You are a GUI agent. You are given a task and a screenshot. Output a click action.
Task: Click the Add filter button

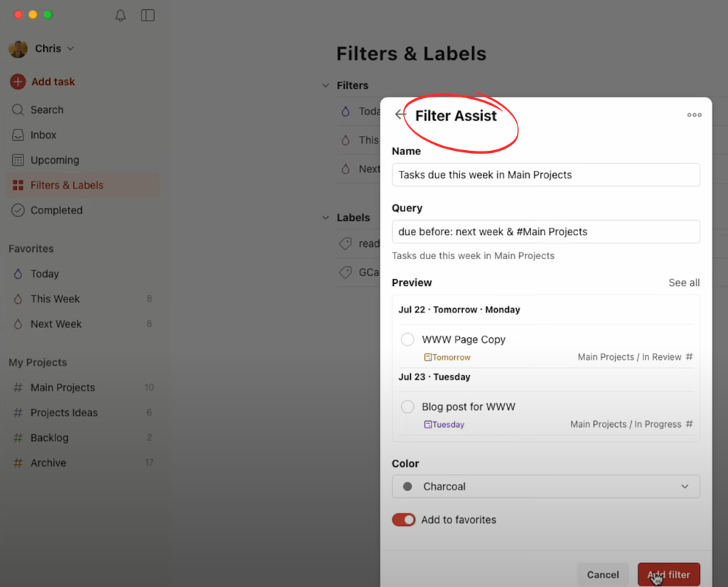668,574
